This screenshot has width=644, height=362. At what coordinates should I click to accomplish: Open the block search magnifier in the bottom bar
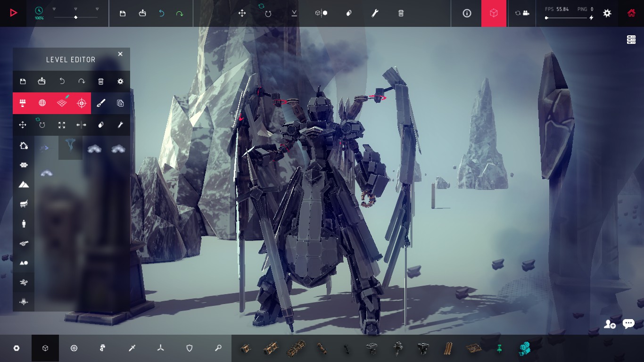(217, 348)
